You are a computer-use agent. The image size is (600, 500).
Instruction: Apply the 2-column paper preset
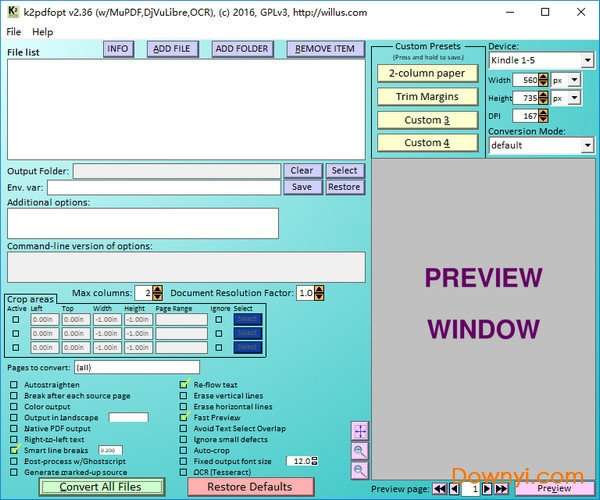[427, 73]
